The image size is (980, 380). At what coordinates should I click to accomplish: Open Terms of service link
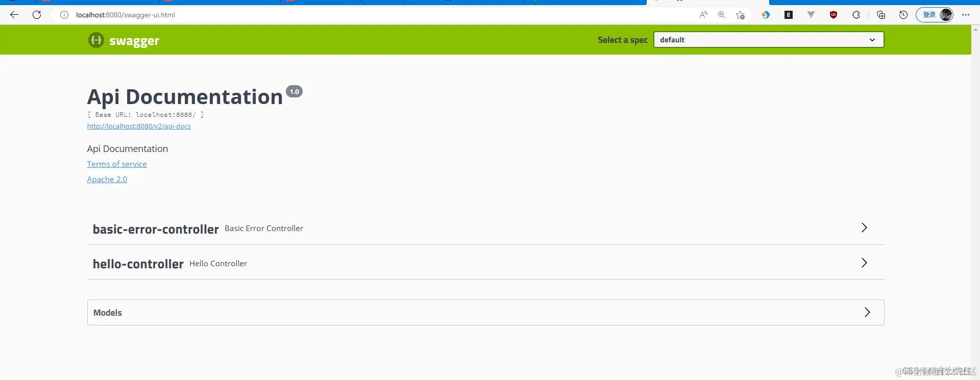click(x=117, y=164)
